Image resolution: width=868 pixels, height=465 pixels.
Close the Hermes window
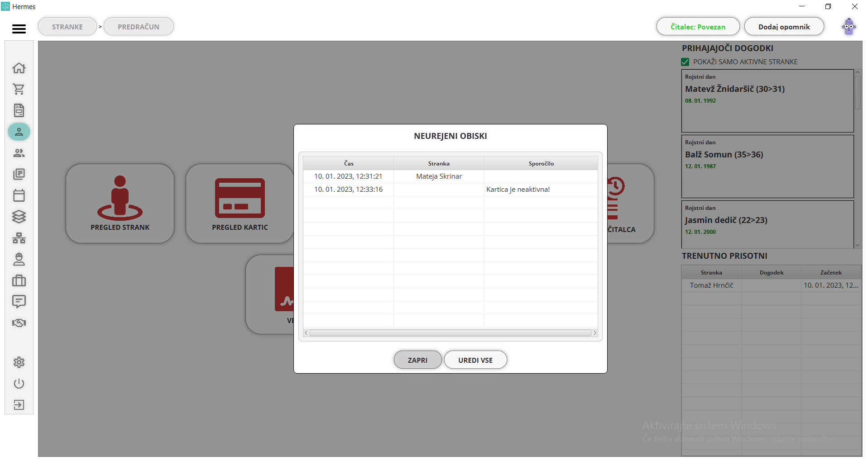pos(855,6)
